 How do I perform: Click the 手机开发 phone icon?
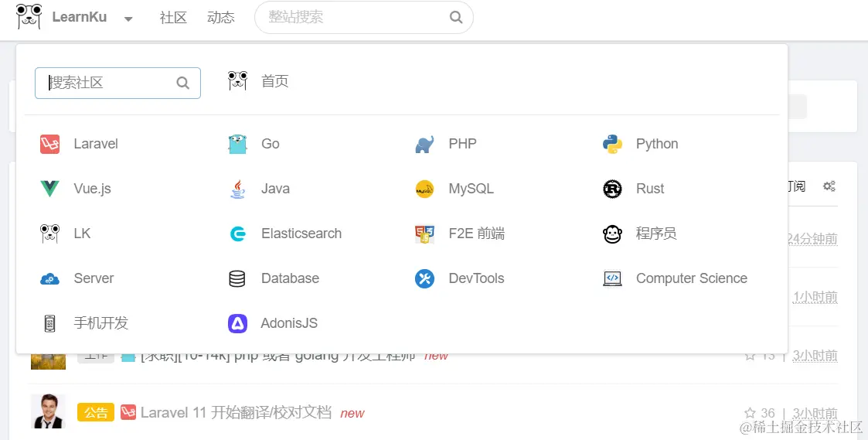49,324
